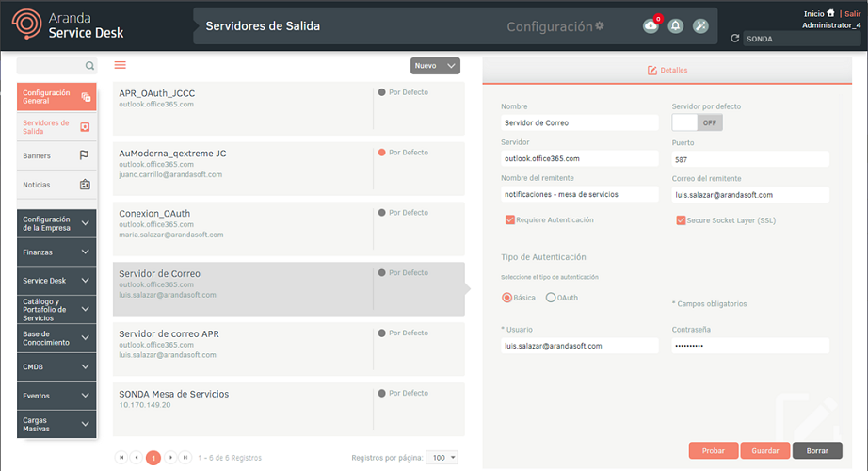
Task: Open the Noticias menu item
Action: [56, 185]
